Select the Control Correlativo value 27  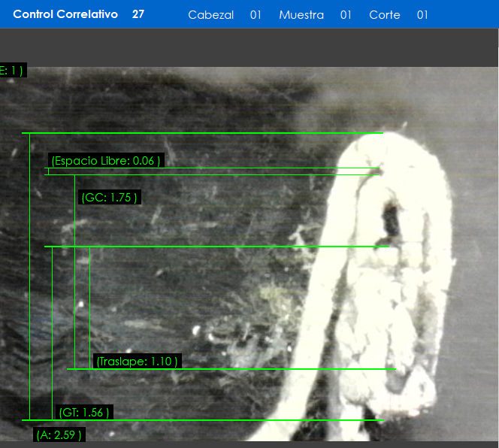tap(138, 14)
